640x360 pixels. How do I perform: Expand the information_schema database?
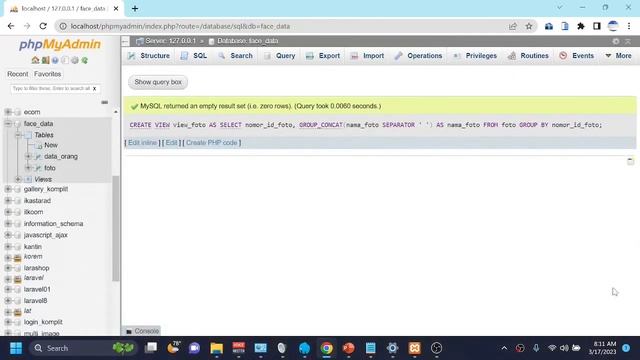[x=8, y=224]
